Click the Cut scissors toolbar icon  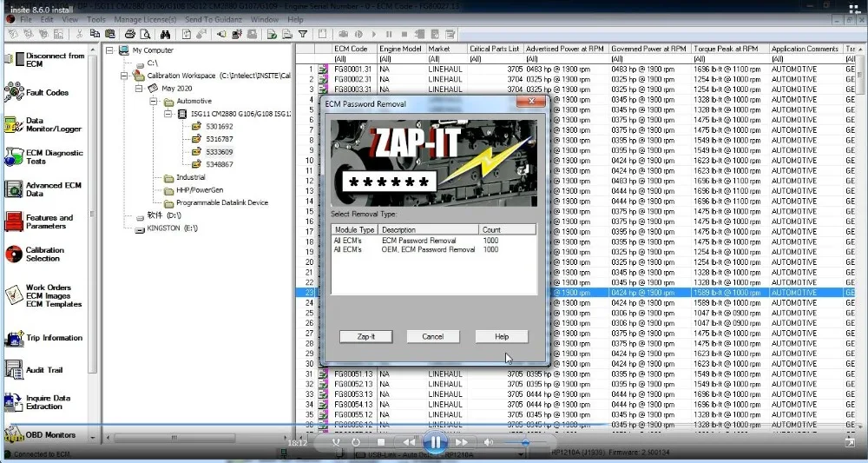79,35
